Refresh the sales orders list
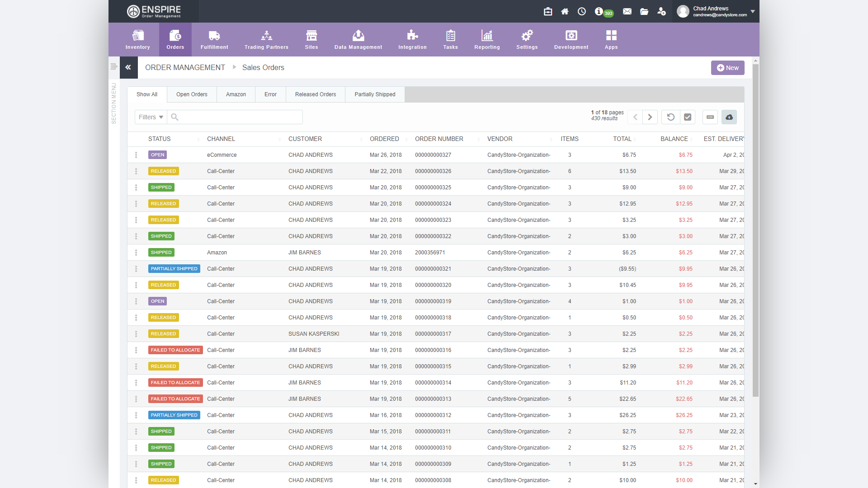This screenshot has width=868, height=488. 671,117
